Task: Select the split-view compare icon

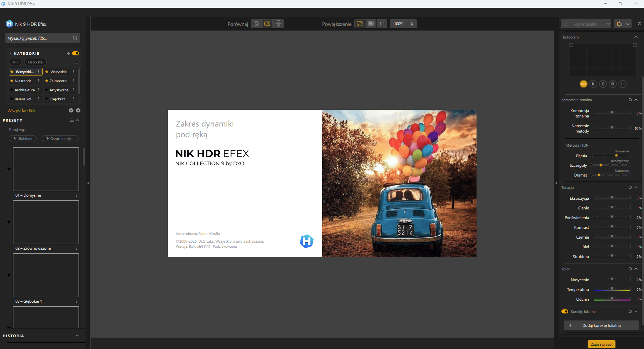Action: click(267, 24)
